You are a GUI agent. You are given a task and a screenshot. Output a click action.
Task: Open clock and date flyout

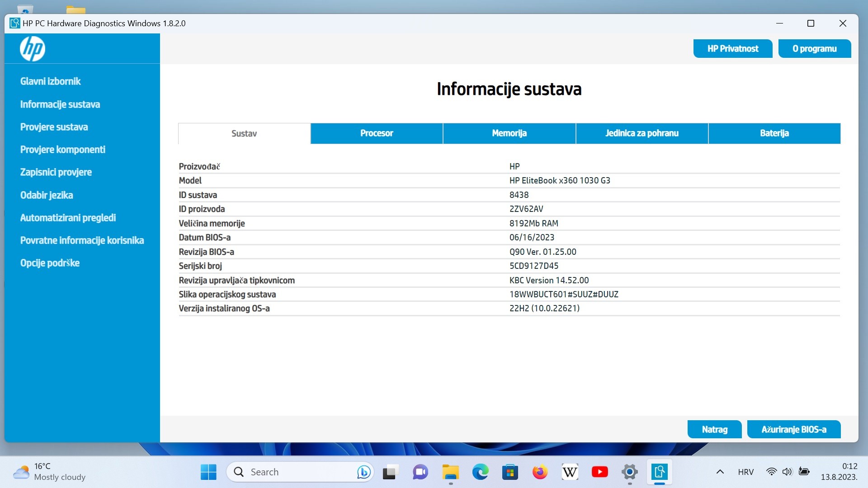click(839, 472)
